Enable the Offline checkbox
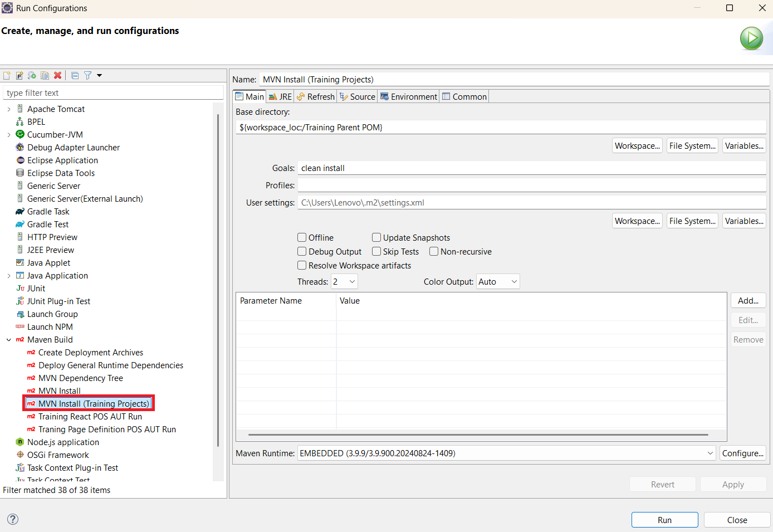The width and height of the screenshot is (773, 532). click(302, 237)
